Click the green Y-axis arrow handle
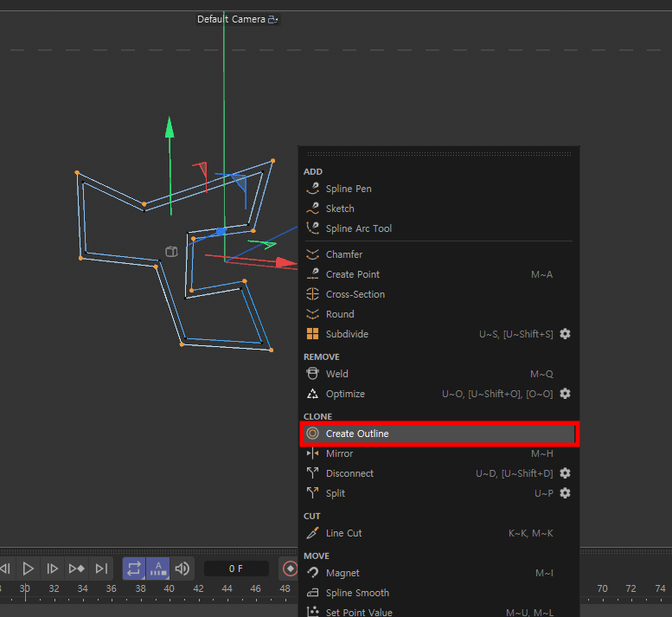Image resolution: width=672 pixels, height=617 pixels. (x=170, y=127)
